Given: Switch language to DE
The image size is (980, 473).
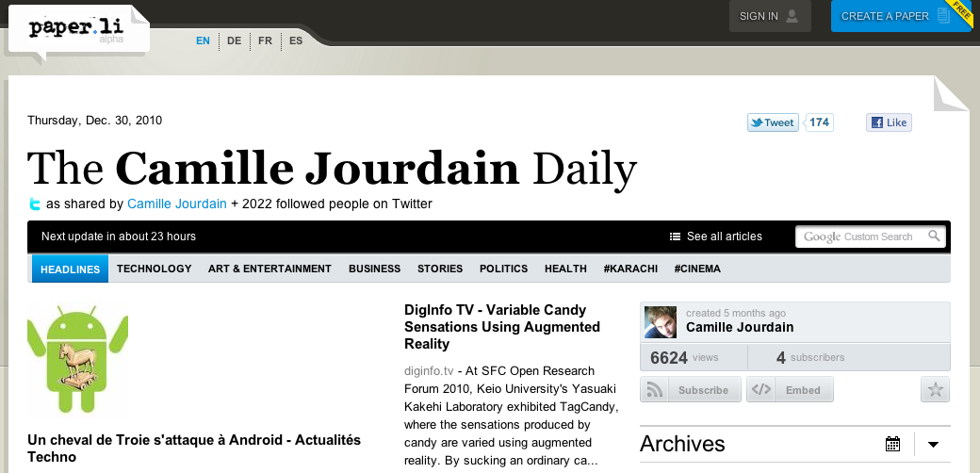Looking at the screenshot, I should click(x=235, y=41).
